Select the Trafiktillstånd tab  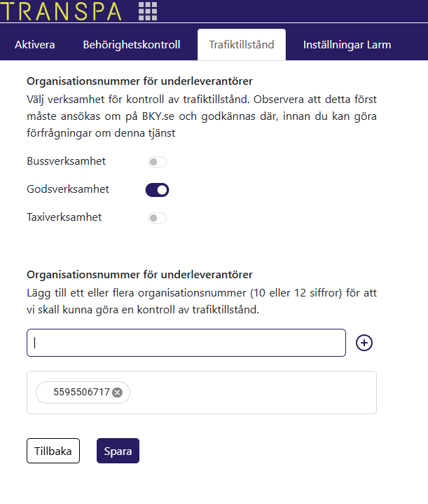[x=241, y=45]
